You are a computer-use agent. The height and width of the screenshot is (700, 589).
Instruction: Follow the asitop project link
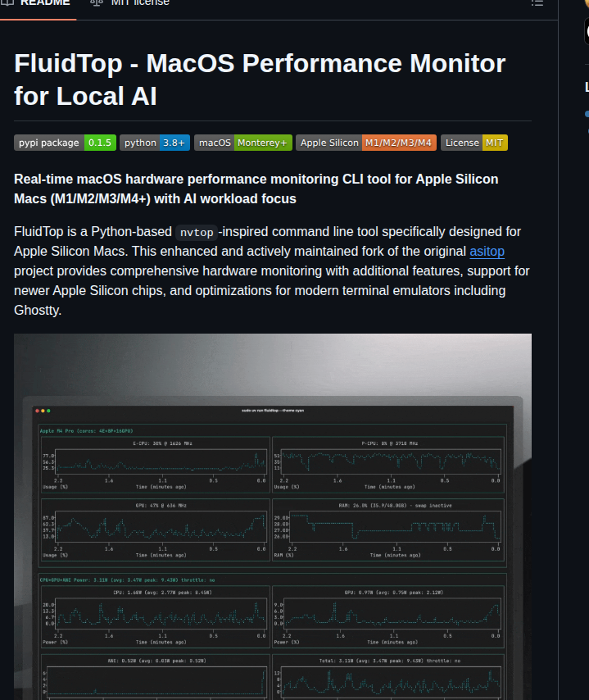tap(487, 252)
